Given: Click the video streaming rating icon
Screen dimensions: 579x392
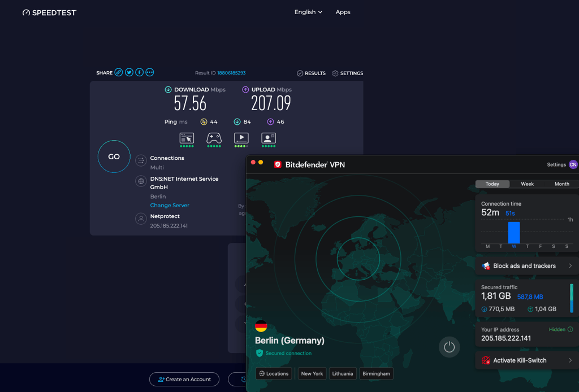Looking at the screenshot, I should point(241,140).
